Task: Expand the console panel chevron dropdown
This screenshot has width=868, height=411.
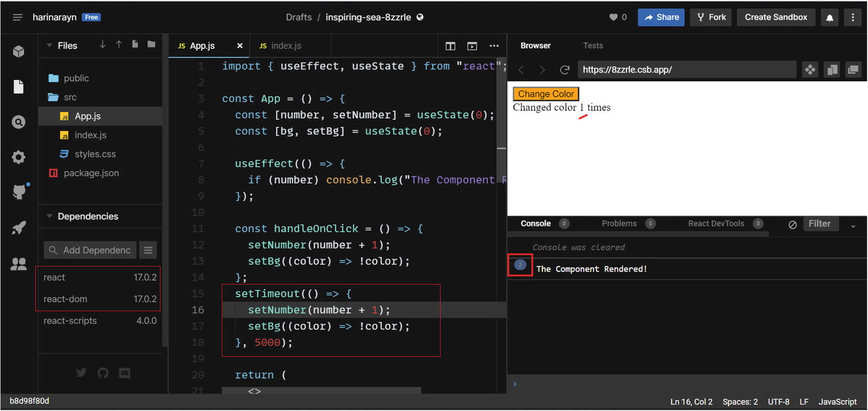Action: (853, 226)
